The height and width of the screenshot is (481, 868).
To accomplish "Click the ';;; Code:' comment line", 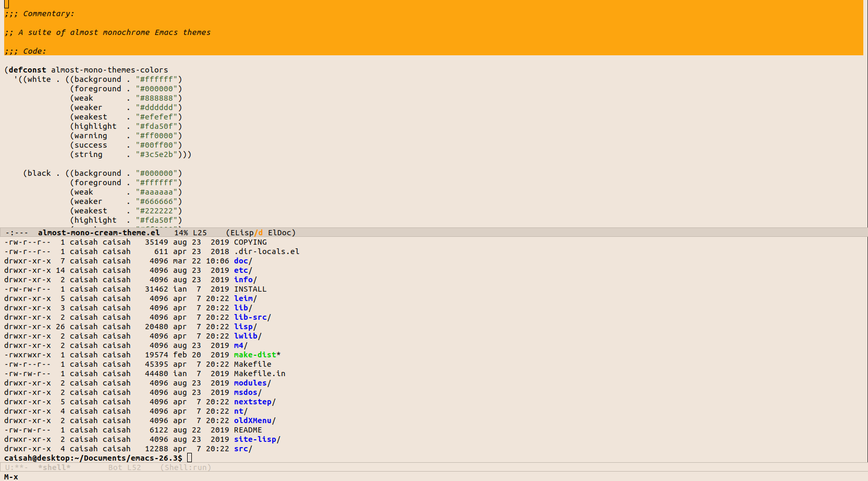I will [x=25, y=51].
